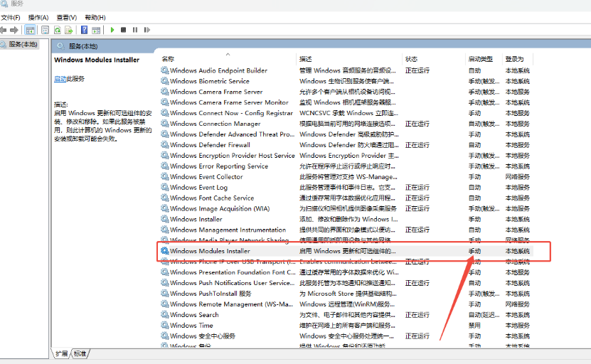Sort by the 启动类型 column header

click(x=484, y=59)
